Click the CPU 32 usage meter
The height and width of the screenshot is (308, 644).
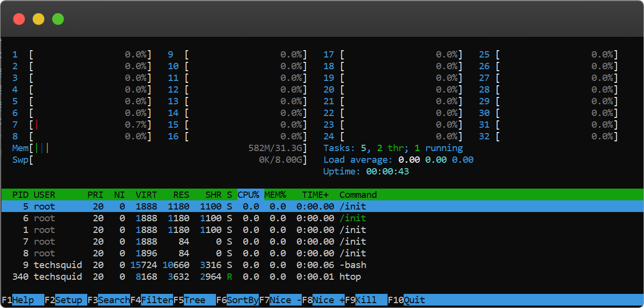549,136
